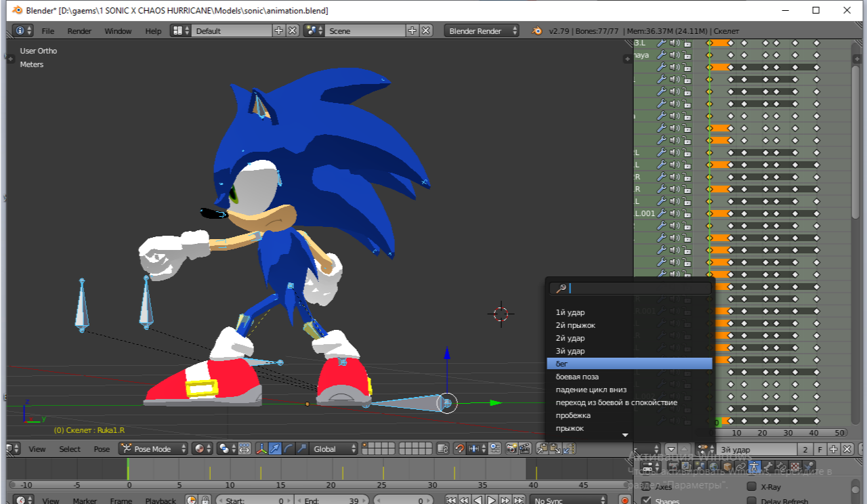Jump to the start frame in timeline
Screen dimensions: 867x504
[x=452, y=501]
